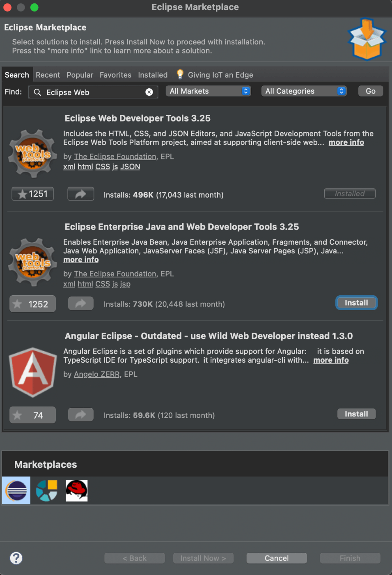
Task: Click the Installs: 59.6K text
Action: tap(159, 415)
